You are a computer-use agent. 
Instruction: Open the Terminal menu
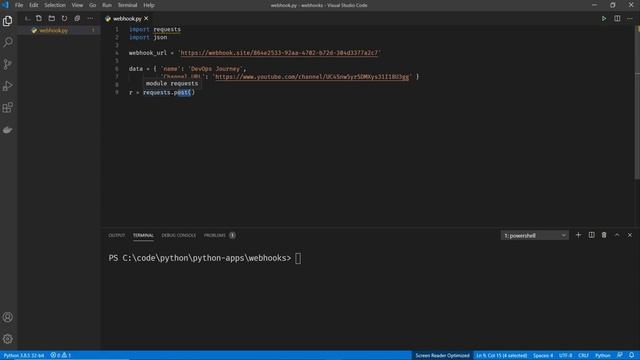pos(127,5)
